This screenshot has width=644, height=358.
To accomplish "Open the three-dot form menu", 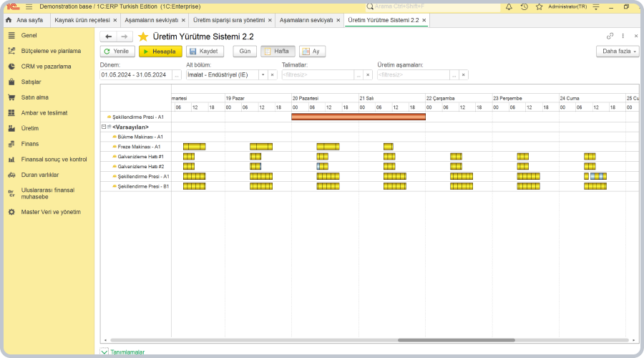I will tap(623, 37).
